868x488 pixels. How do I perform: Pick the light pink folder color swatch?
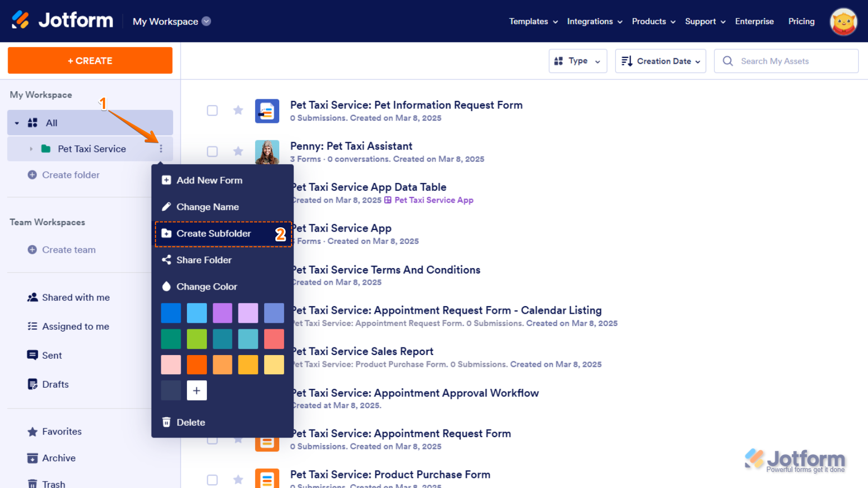tap(171, 365)
